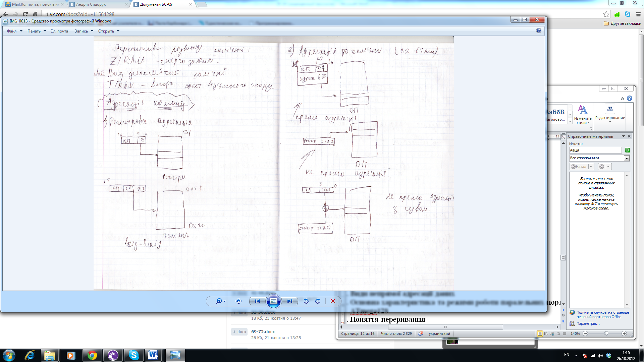The width and height of the screenshot is (644, 362).
Task: Click the Искать search field
Action: (x=595, y=150)
